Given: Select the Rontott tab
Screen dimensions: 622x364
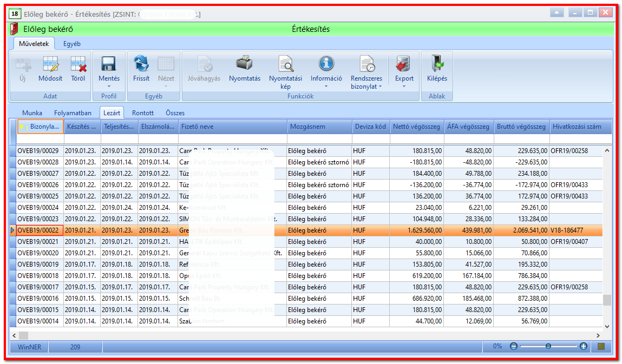Looking at the screenshot, I should (143, 113).
